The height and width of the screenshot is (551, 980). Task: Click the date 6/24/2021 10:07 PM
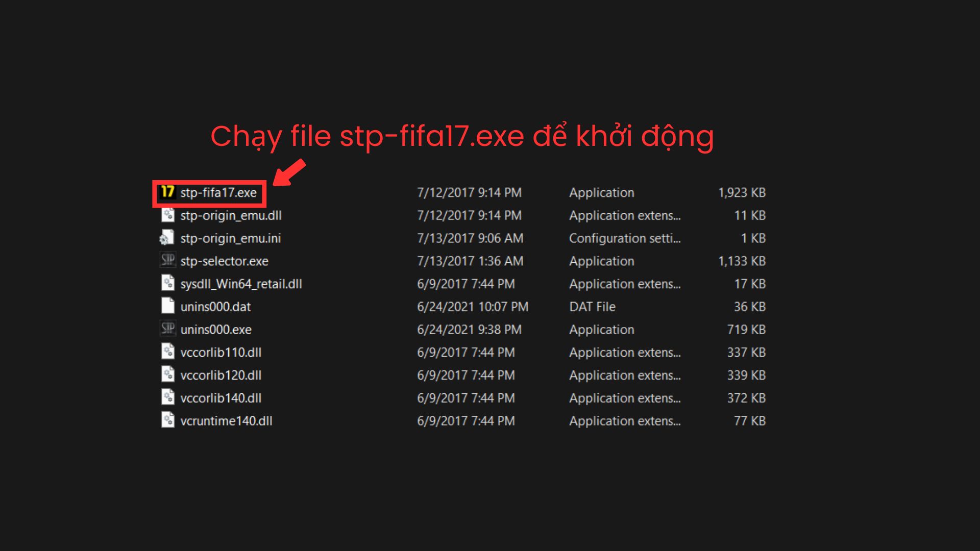click(473, 307)
